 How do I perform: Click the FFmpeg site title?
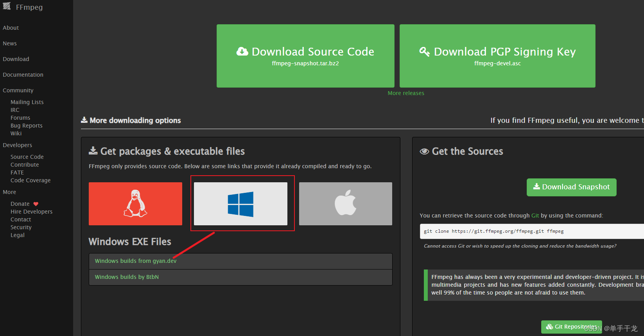[x=29, y=7]
